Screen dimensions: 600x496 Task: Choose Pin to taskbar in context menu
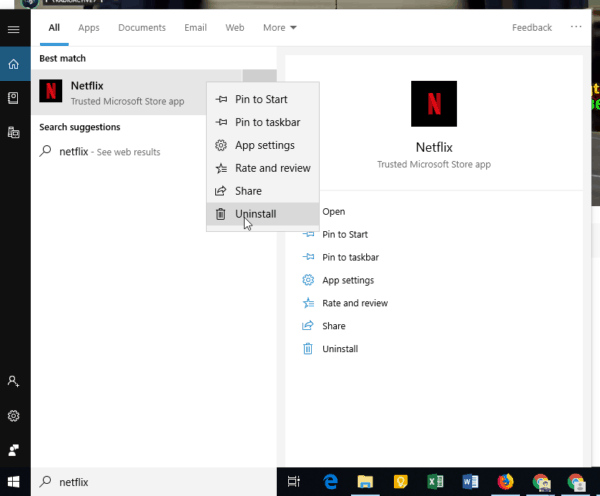[263, 122]
